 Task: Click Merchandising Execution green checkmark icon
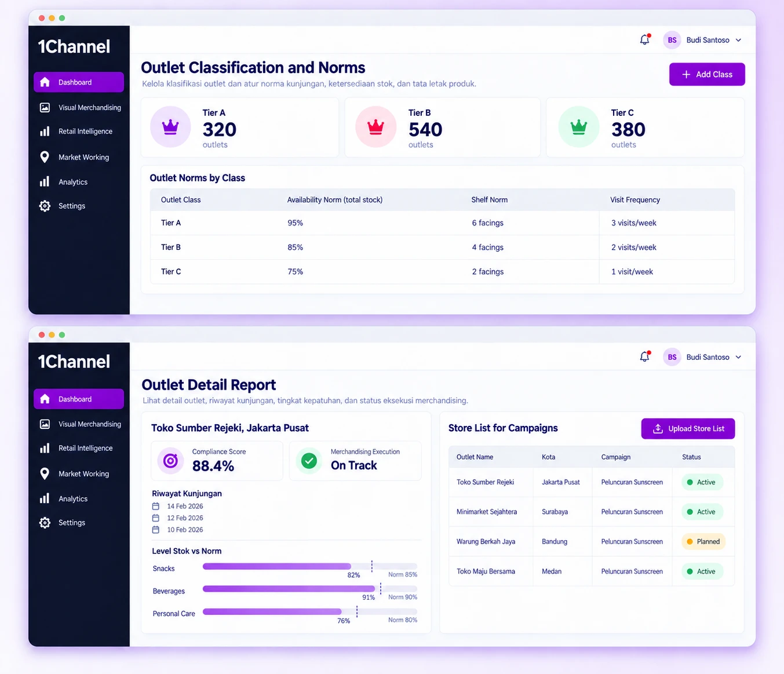click(x=309, y=461)
